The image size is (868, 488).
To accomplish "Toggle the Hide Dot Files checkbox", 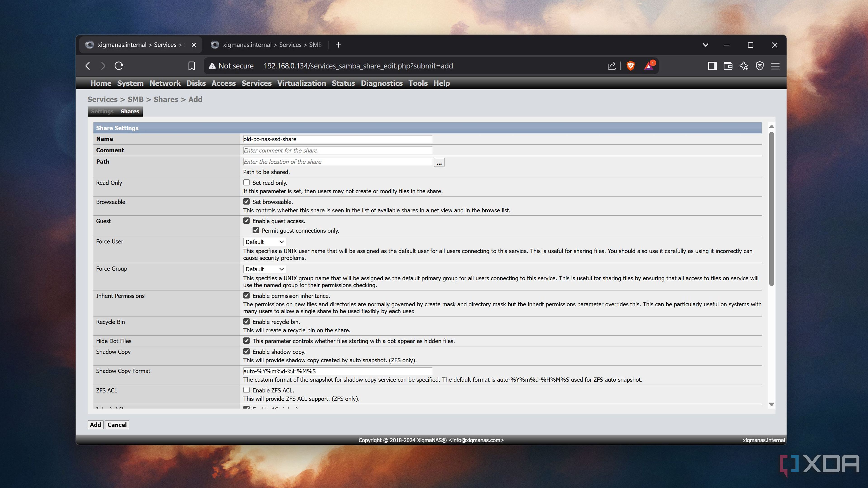I will (247, 340).
